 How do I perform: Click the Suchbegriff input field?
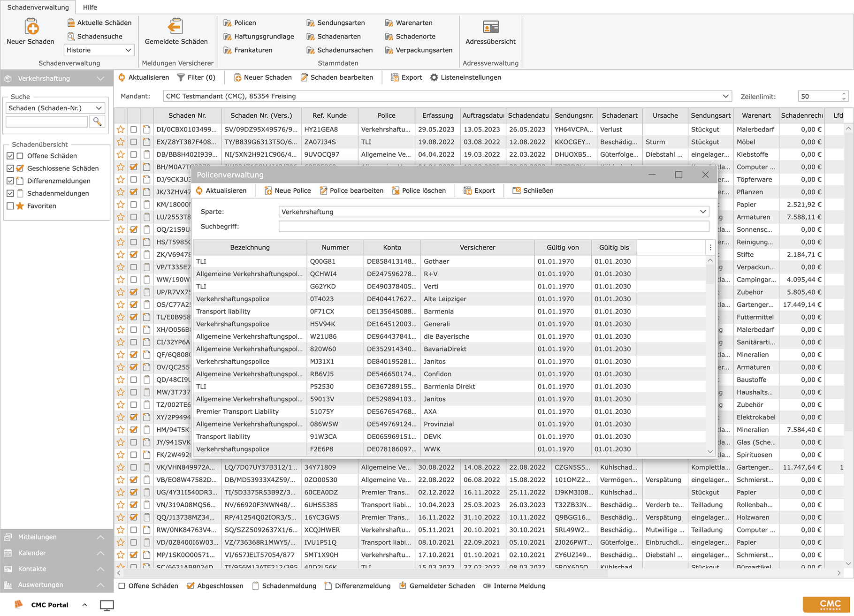[x=494, y=226]
